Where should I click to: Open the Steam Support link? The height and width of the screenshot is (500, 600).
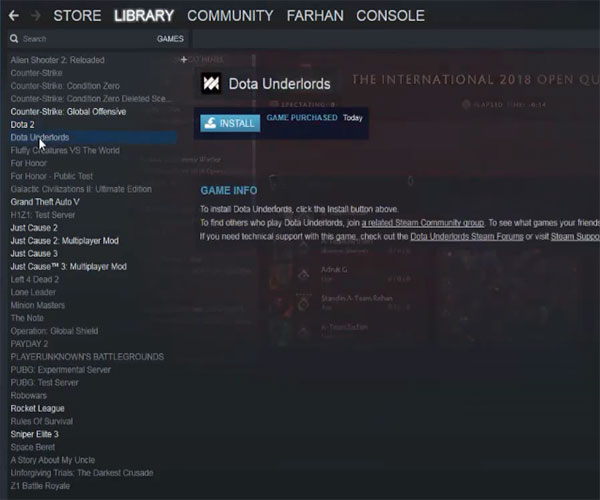click(575, 236)
